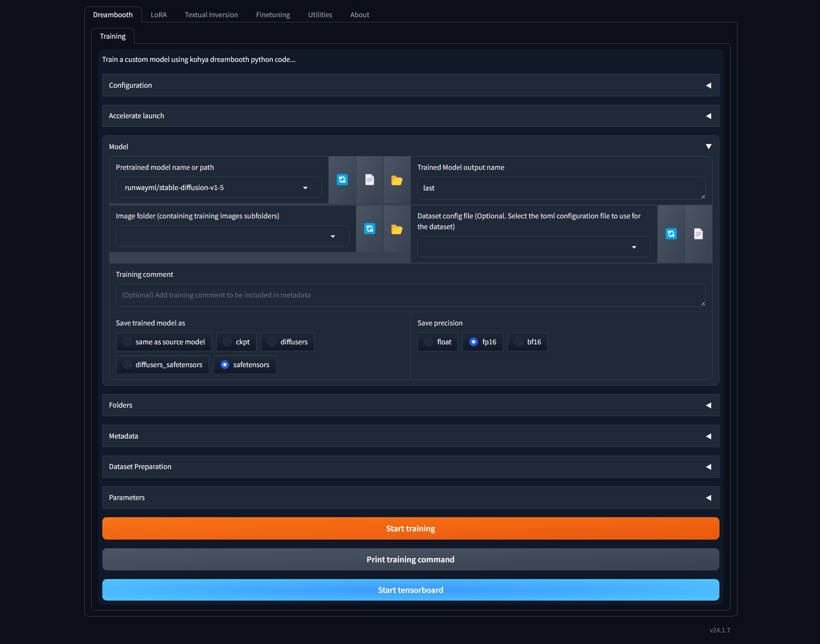
Task: Switch to the Dreambooth tab
Action: [113, 15]
